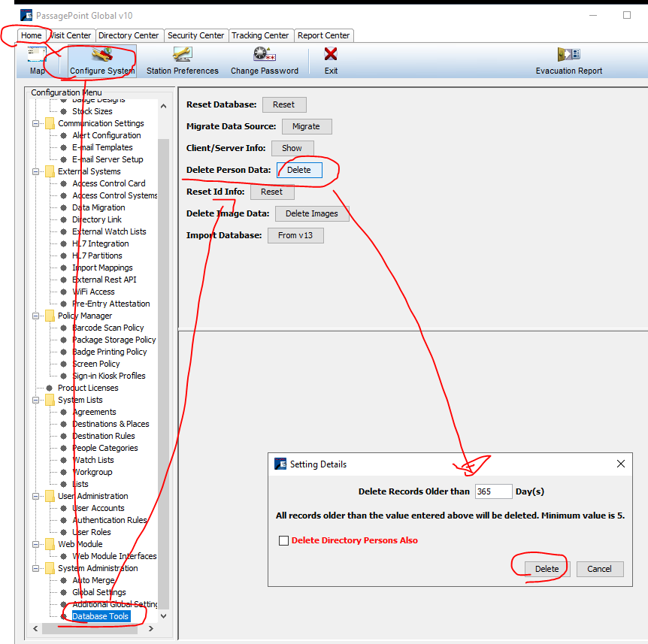
Task: Click the Communication Settings folder icon
Action: [50, 123]
